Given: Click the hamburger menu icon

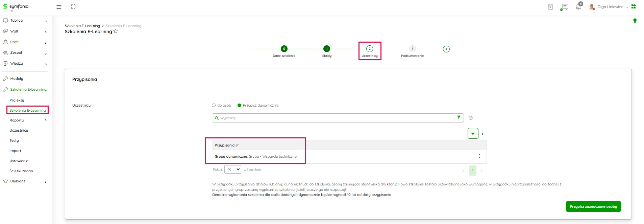Looking at the screenshot, I should pos(59,7).
